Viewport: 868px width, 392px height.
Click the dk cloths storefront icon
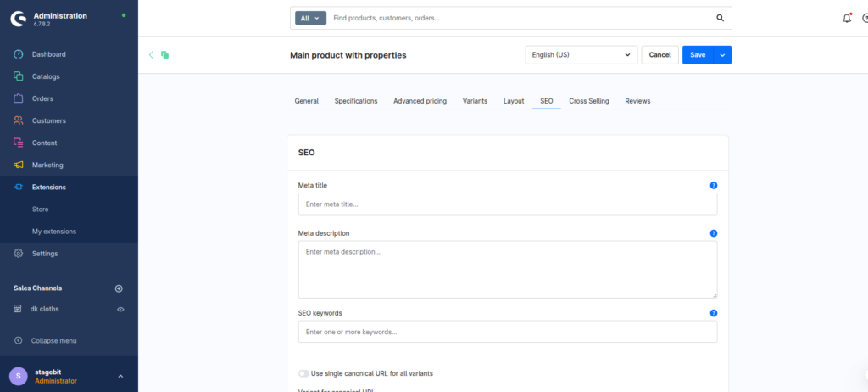tap(18, 309)
